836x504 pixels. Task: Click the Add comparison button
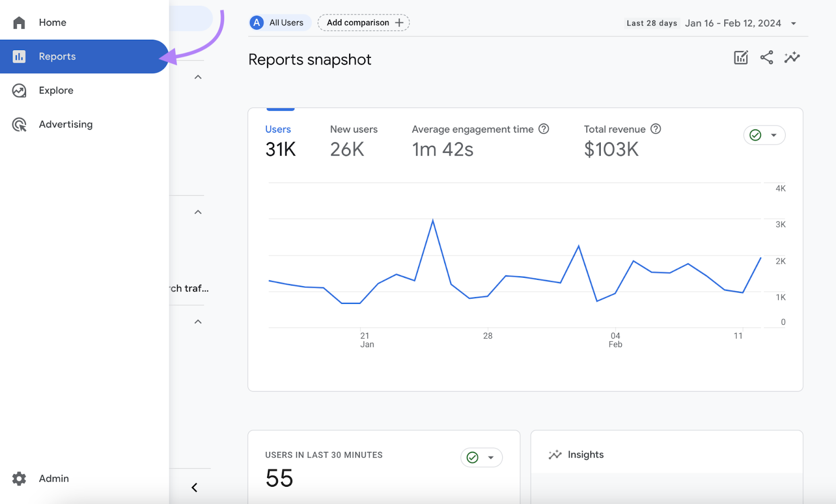[364, 22]
